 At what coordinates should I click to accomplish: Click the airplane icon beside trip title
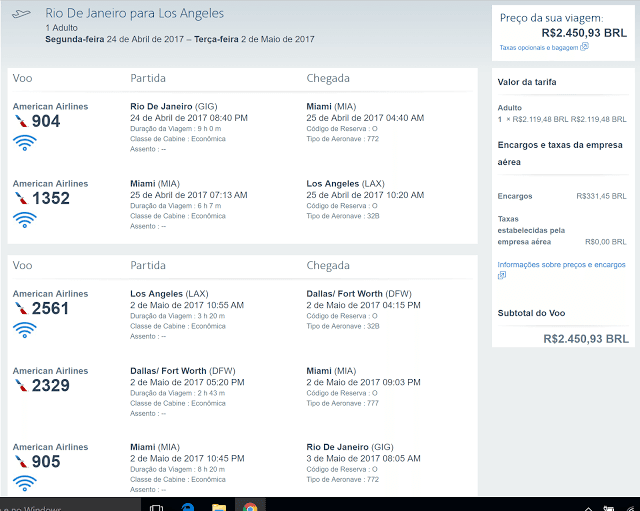point(21,14)
